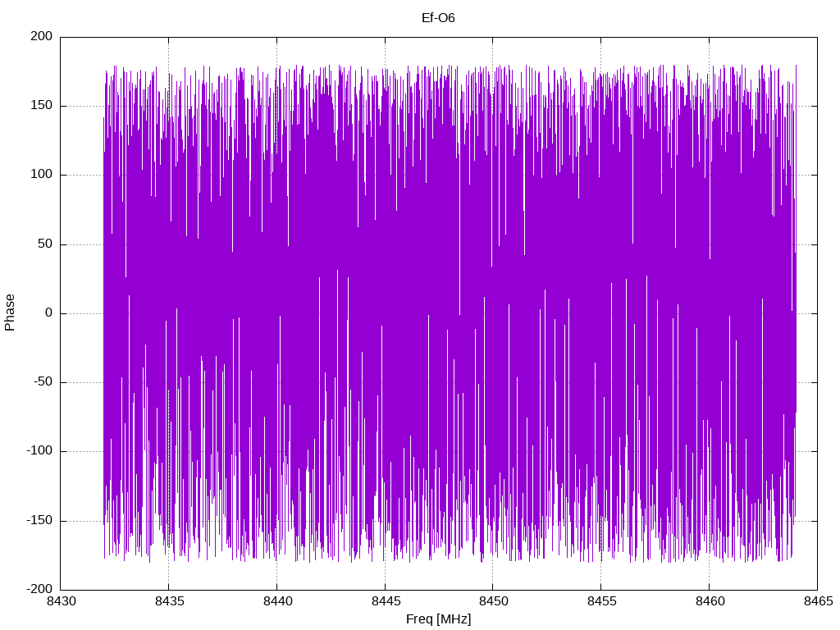Click the -50 y-axis tick label
Viewport: 840px width, 630px height.
tap(43, 382)
